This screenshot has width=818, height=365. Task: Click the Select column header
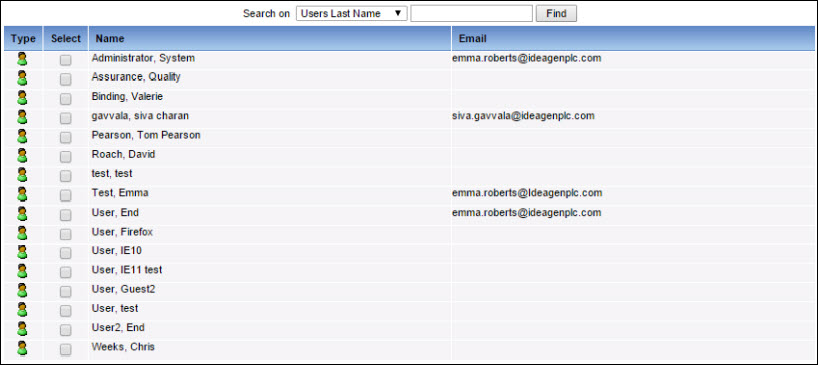click(x=66, y=39)
